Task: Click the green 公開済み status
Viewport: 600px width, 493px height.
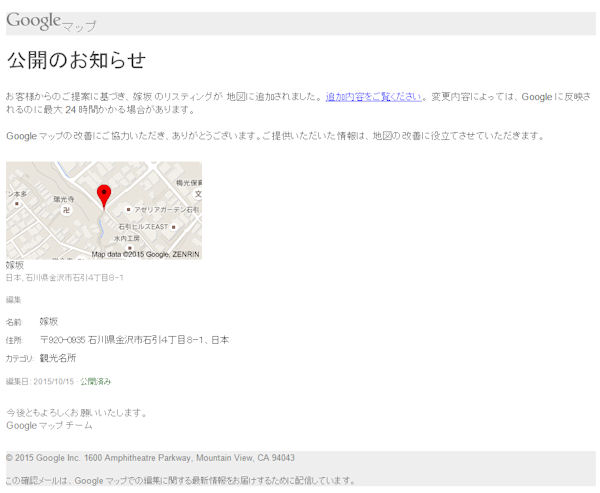Action: [x=96, y=381]
